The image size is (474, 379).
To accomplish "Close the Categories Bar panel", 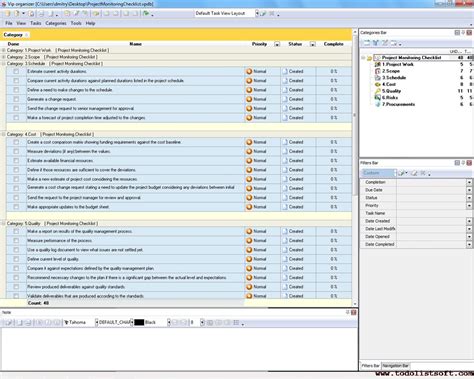I will 469,33.
